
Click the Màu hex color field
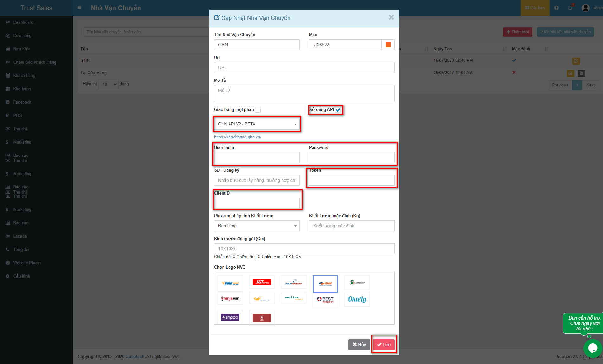click(345, 45)
